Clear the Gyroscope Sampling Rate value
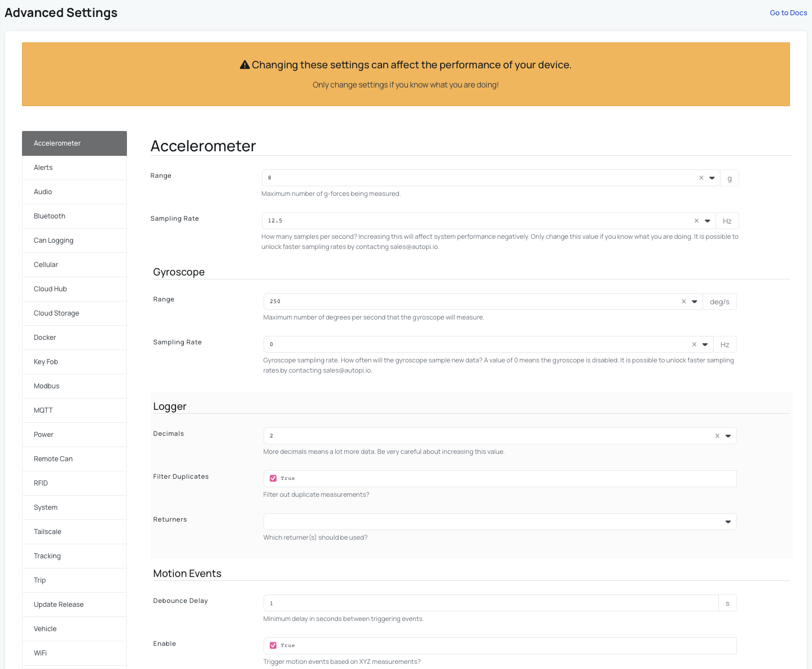Screen dimensions: 812x669 click(694, 344)
